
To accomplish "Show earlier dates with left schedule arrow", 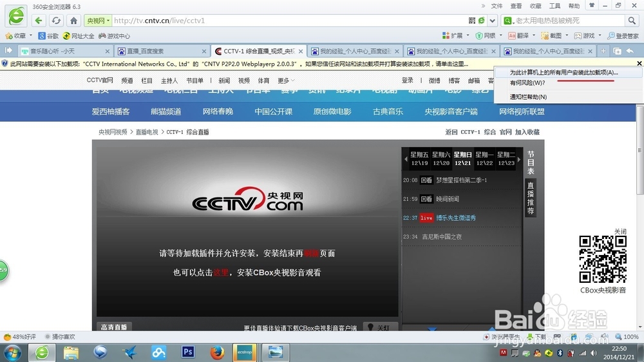I will pos(406,159).
